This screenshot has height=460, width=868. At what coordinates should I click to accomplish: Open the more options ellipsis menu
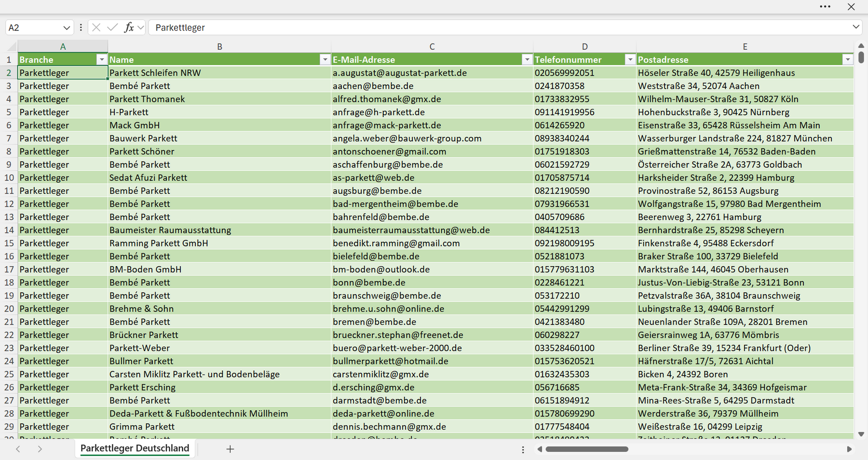[825, 7]
